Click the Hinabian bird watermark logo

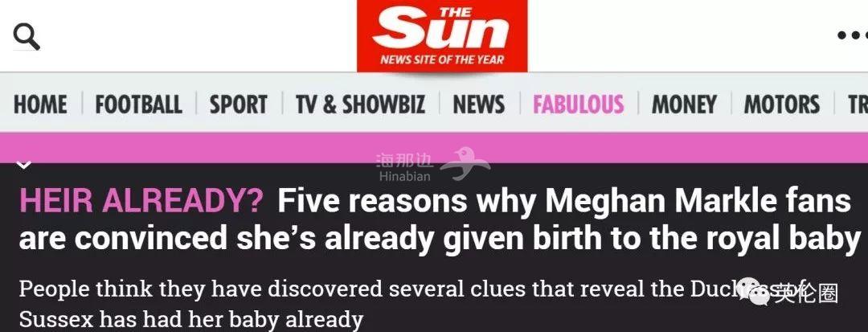(x=465, y=164)
